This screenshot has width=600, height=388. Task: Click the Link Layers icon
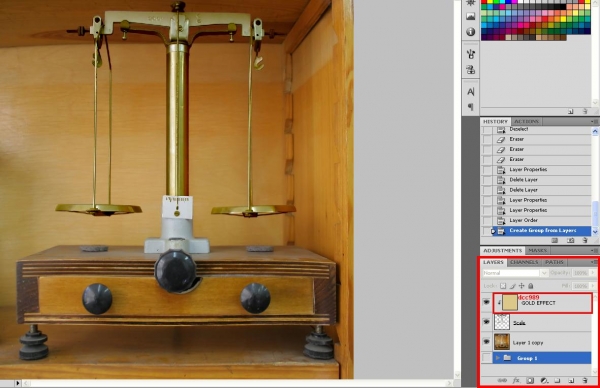tap(502, 380)
